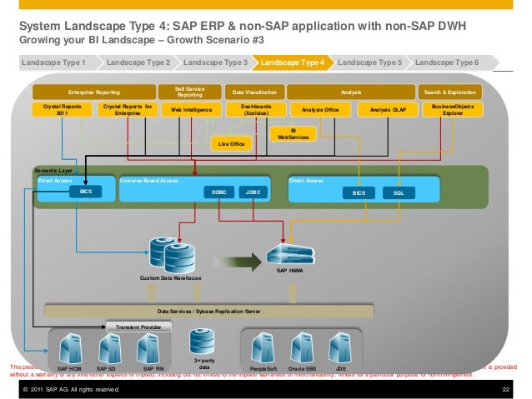Select the BusinessObjects Explorer box
The width and height of the screenshot is (532, 399).
pyautogui.click(x=453, y=110)
